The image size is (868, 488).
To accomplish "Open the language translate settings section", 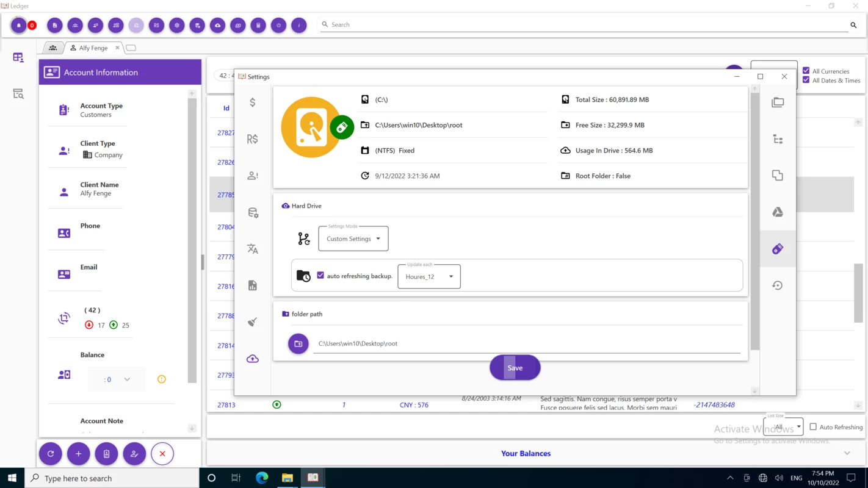I will point(253,249).
